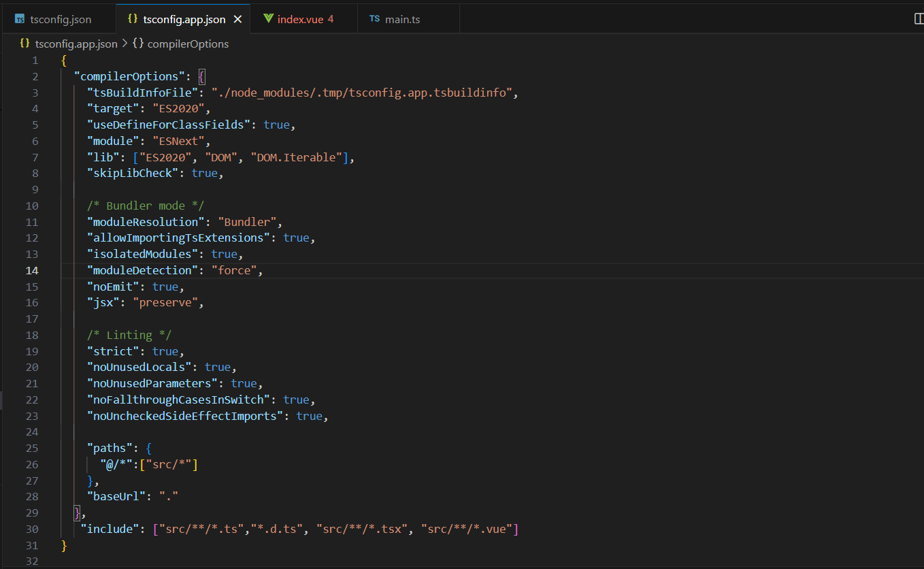The width and height of the screenshot is (924, 569).
Task: Click the TS file icon on tsconfig.json tab
Action: [x=20, y=19]
